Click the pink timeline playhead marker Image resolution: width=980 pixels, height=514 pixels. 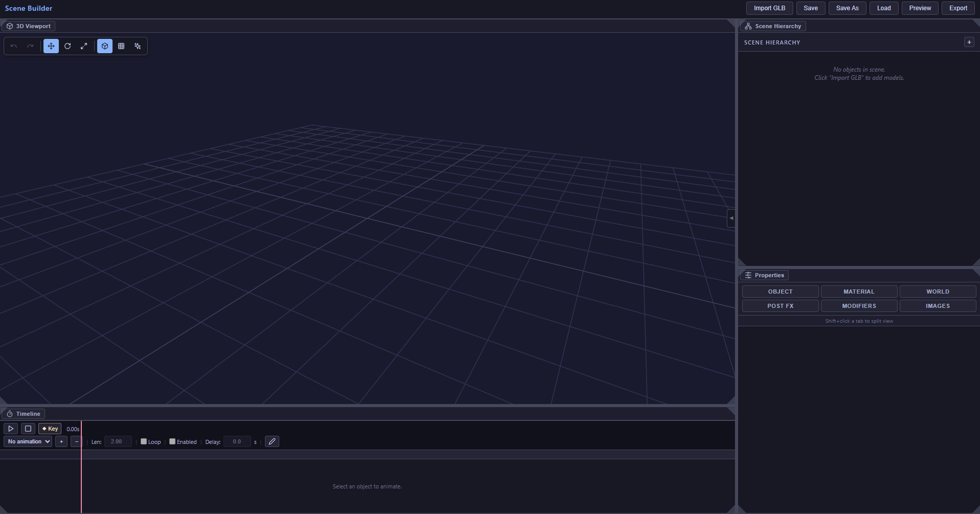81,466
